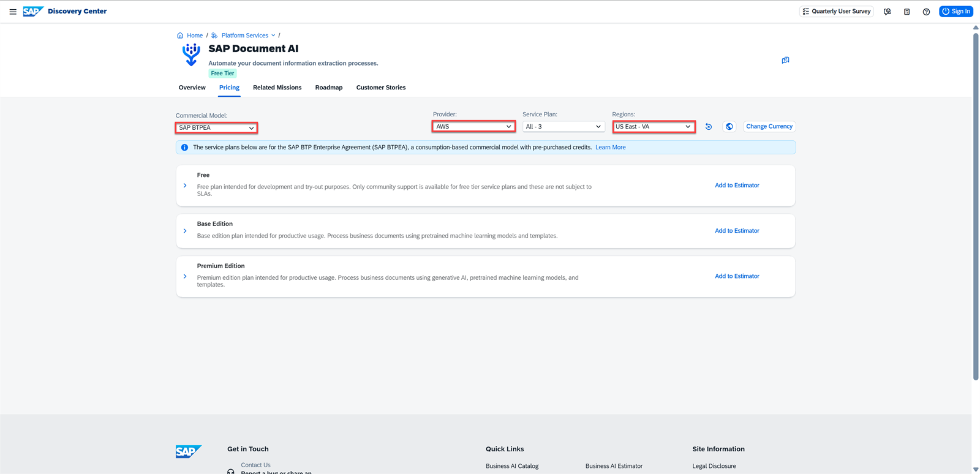Click the SAP Document AI service icon
Viewport: 980px width, 474px height.
click(x=191, y=55)
